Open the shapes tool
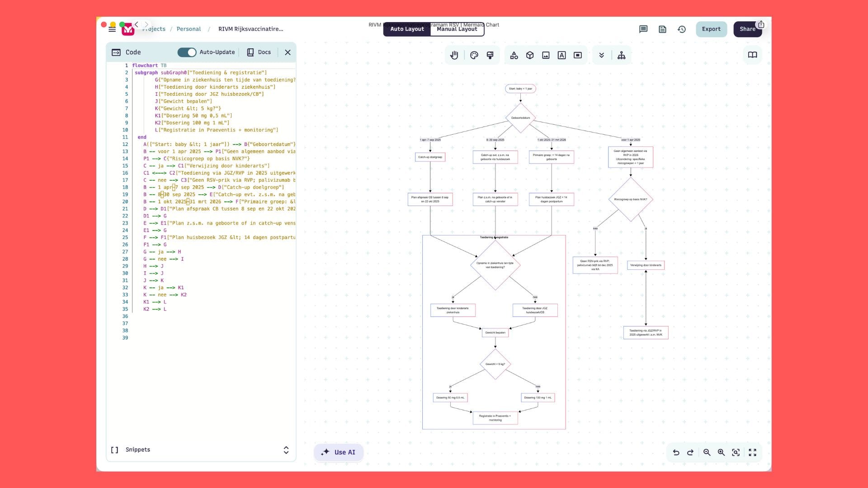This screenshot has width=868, height=488. pos(514,55)
